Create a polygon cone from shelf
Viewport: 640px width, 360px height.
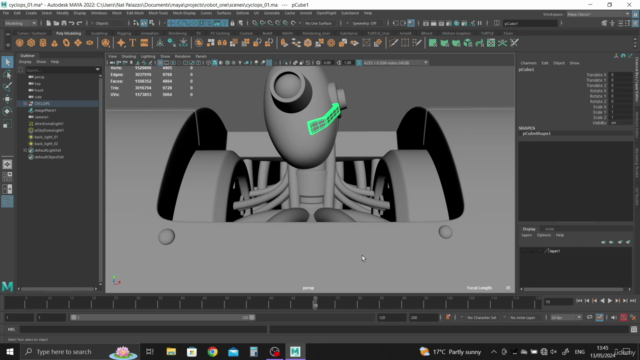click(x=54, y=43)
